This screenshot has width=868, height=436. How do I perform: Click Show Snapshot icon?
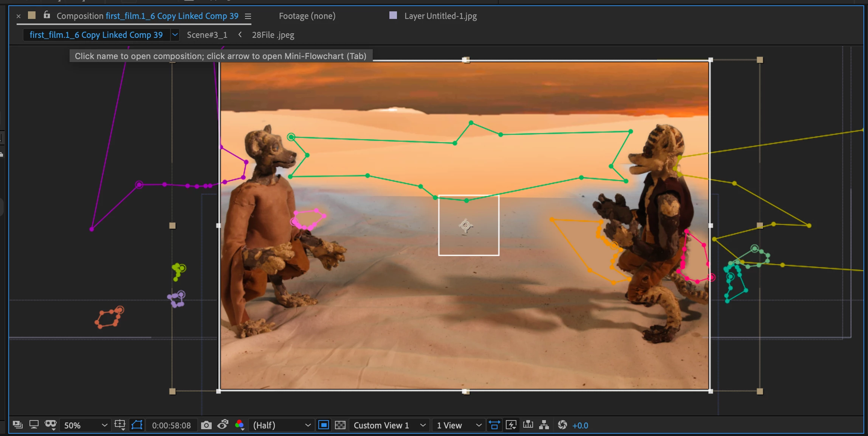tap(223, 425)
